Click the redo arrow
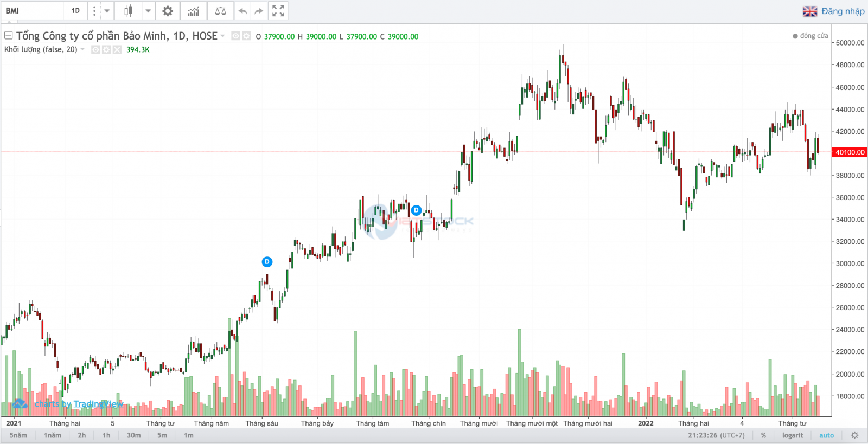The height and width of the screenshot is (444, 868). (259, 11)
